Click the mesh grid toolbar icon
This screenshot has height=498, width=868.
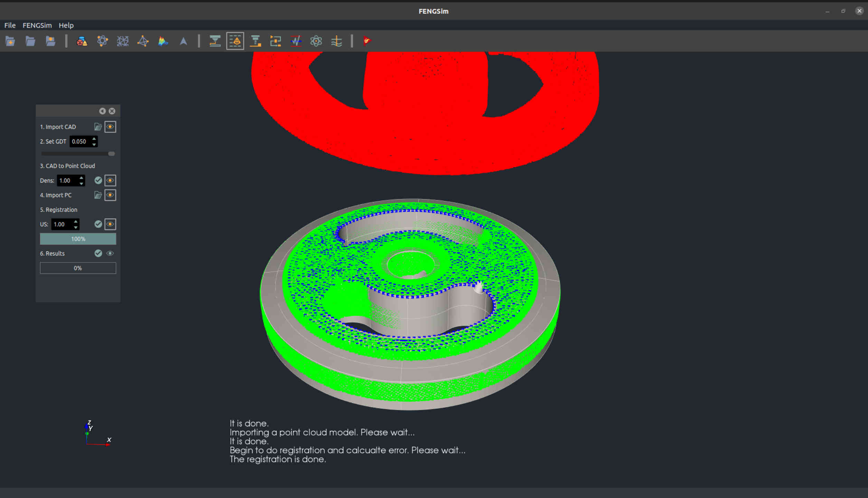[x=123, y=41]
